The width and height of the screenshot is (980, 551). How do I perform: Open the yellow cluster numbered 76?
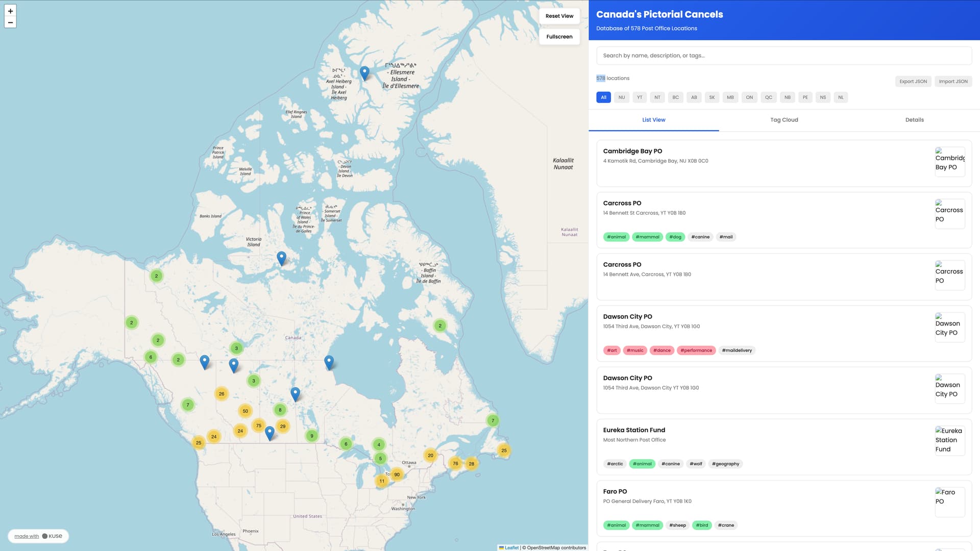click(455, 463)
